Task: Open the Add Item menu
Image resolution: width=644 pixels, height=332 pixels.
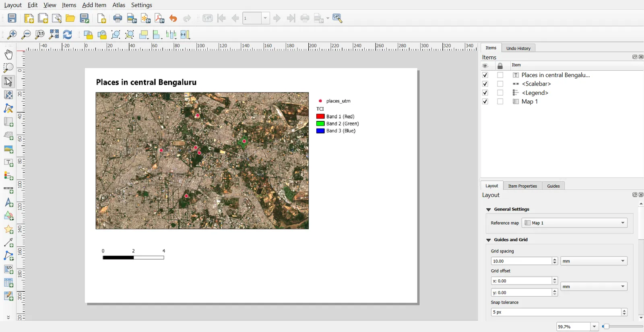Action: tap(94, 5)
